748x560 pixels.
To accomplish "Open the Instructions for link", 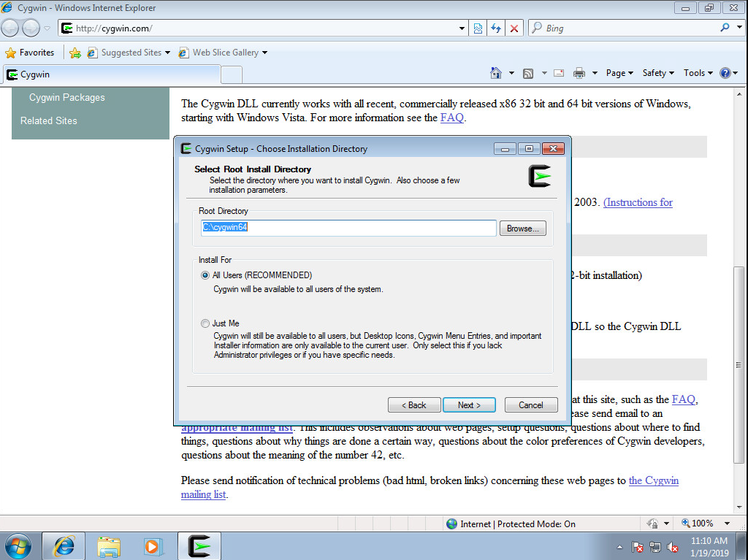I will pyautogui.click(x=638, y=202).
